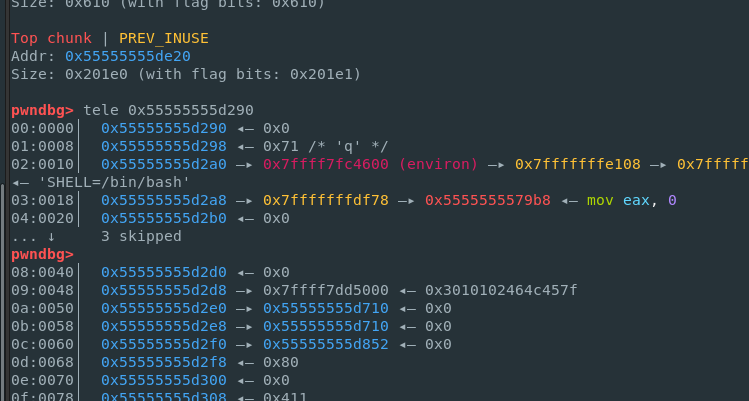Screen dimensions: 749x401
Task: Click the stack address 0x7fffffffe108
Action: click(x=578, y=164)
